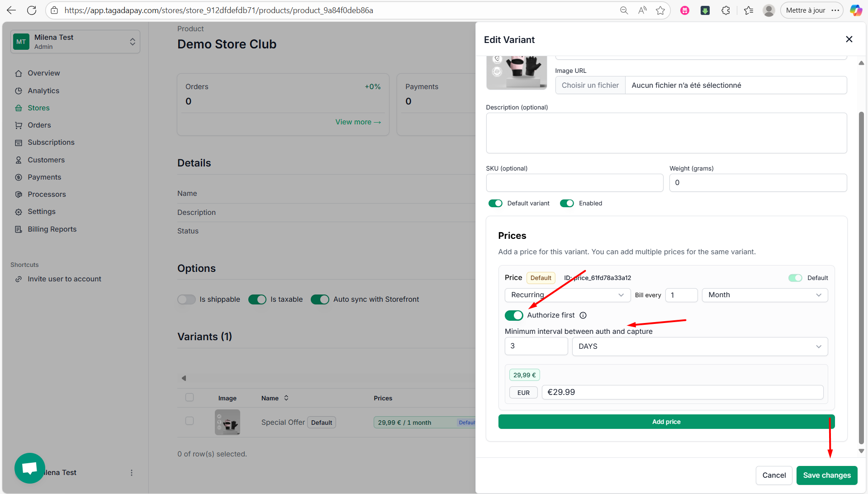Open Payments in sidebar
The width and height of the screenshot is (868, 494).
click(x=44, y=177)
